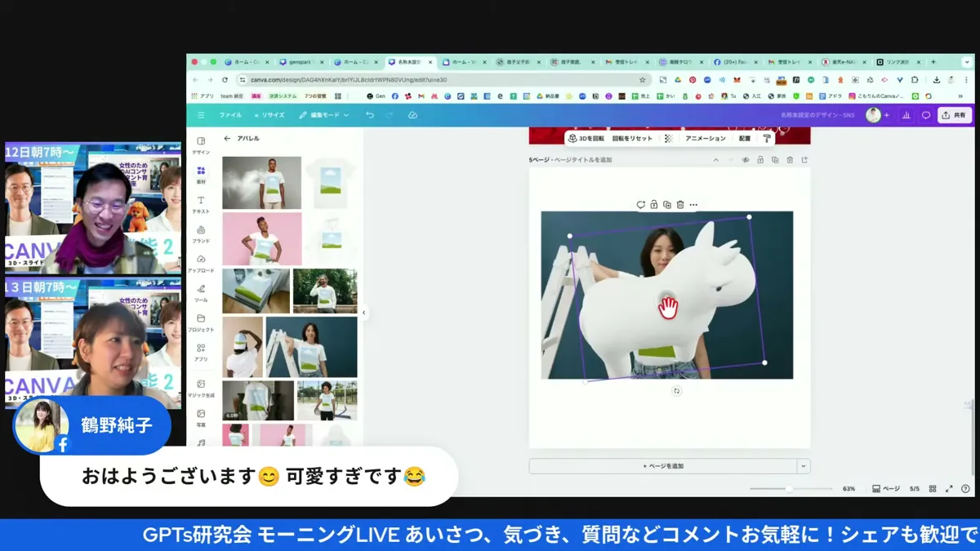This screenshot has height=551, width=980.
Task: Open grid view icon in bottom bar
Action: tap(933, 489)
